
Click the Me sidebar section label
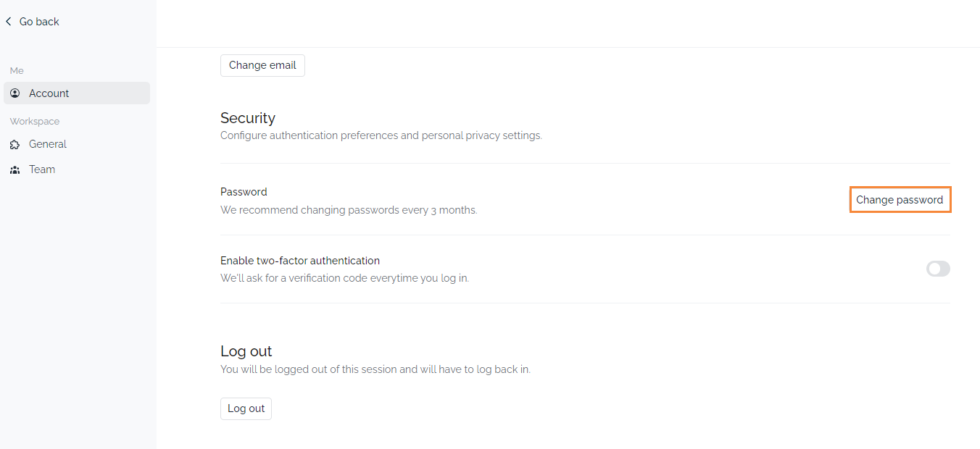tap(17, 70)
